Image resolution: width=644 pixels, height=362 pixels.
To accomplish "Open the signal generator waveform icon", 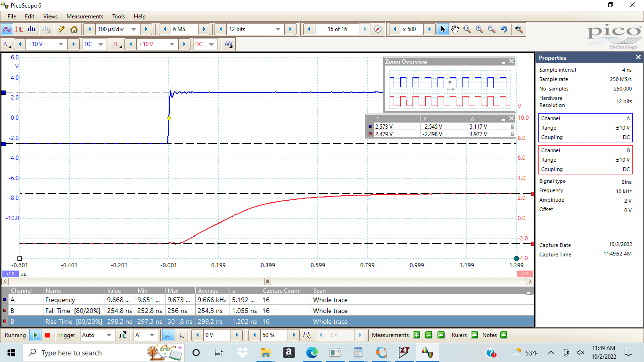I will pyautogui.click(x=229, y=44).
